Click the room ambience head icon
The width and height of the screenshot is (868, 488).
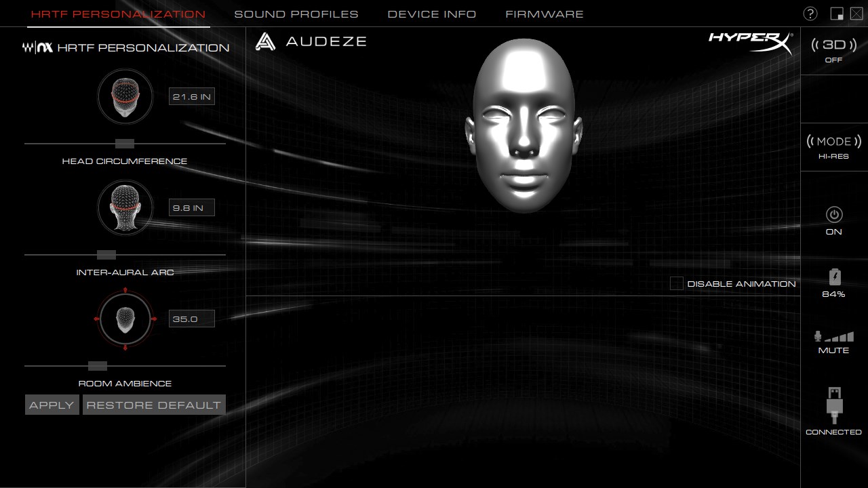[125, 318]
